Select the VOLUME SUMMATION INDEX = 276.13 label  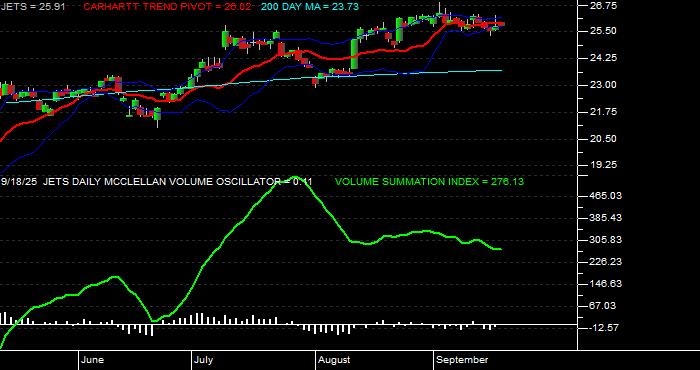[429, 182]
